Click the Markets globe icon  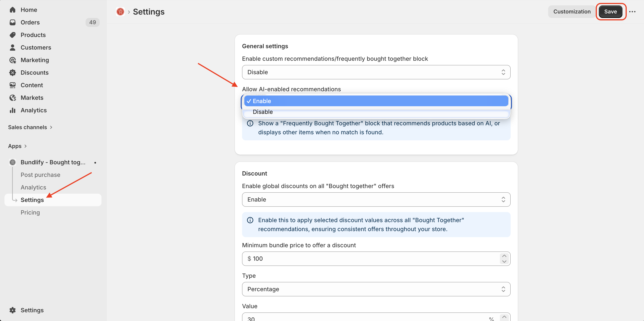click(x=13, y=98)
